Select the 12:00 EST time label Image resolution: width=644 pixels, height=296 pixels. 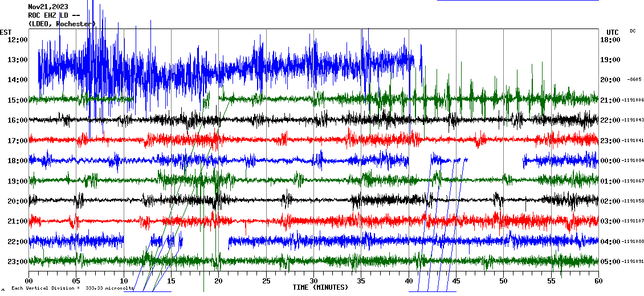click(17, 39)
